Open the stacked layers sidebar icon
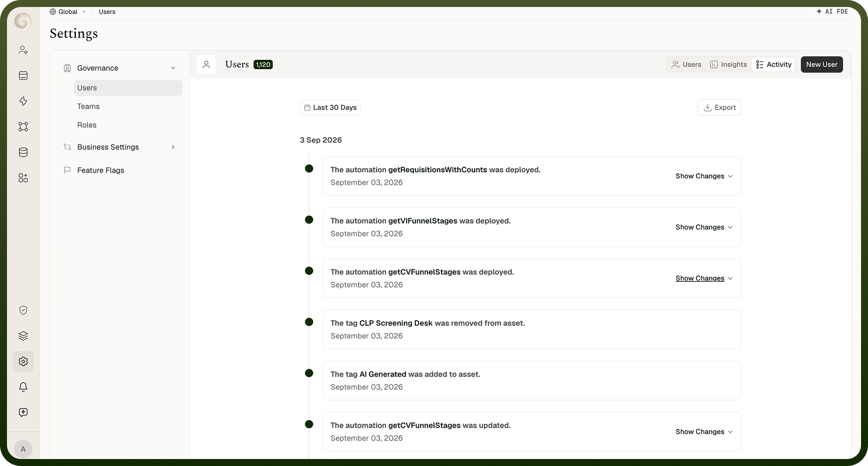 [23, 336]
